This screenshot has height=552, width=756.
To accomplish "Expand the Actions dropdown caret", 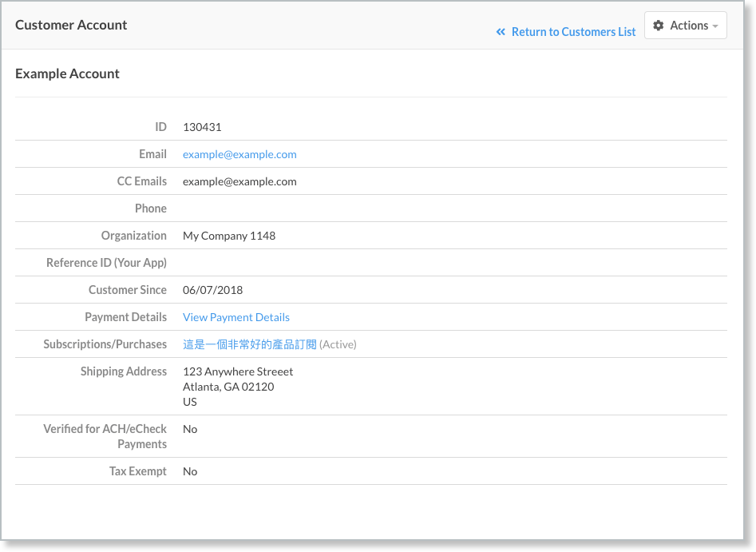I will click(x=715, y=26).
